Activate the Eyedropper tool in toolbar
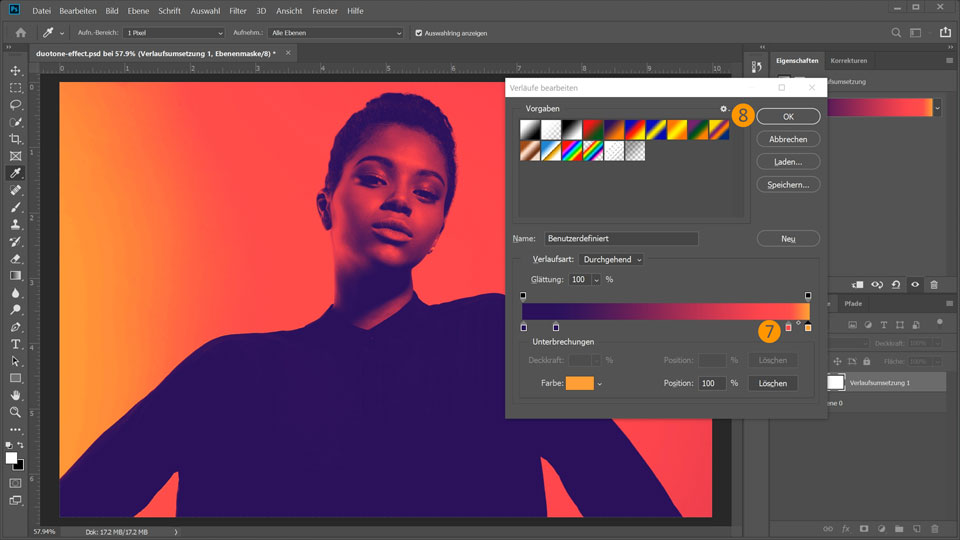 (16, 173)
